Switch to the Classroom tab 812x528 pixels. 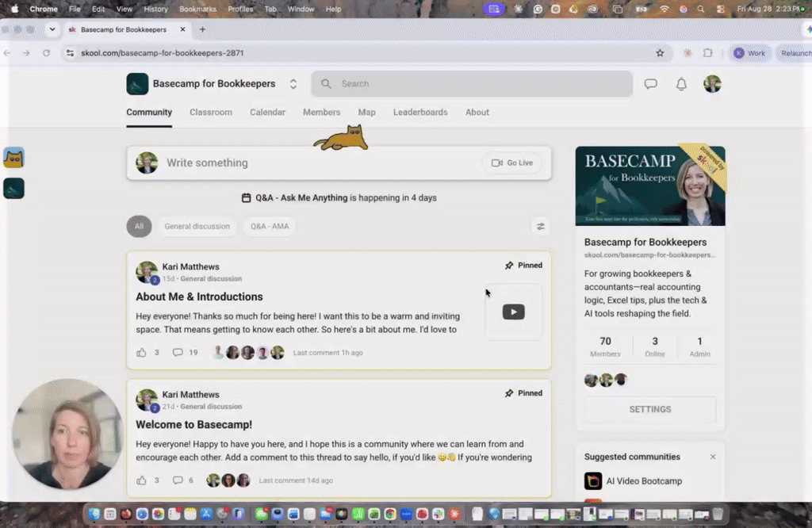click(x=211, y=113)
